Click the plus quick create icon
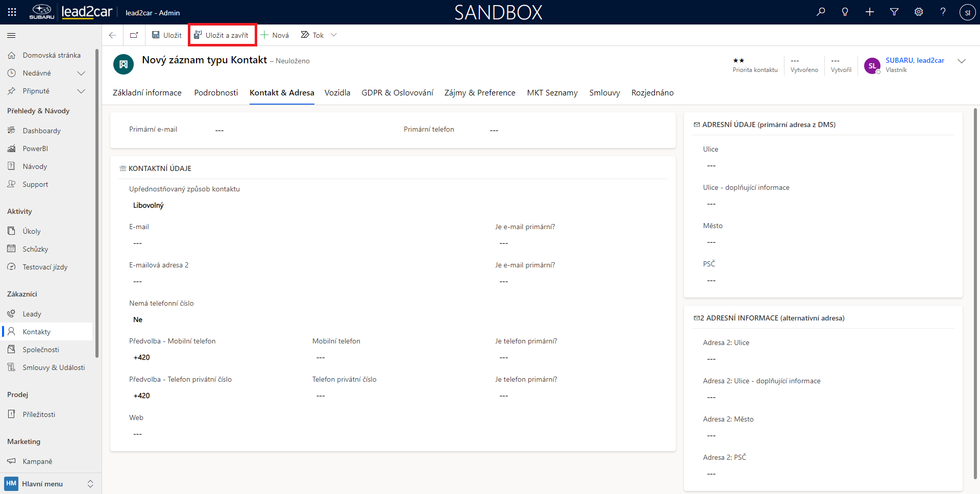980x494 pixels. (x=870, y=12)
